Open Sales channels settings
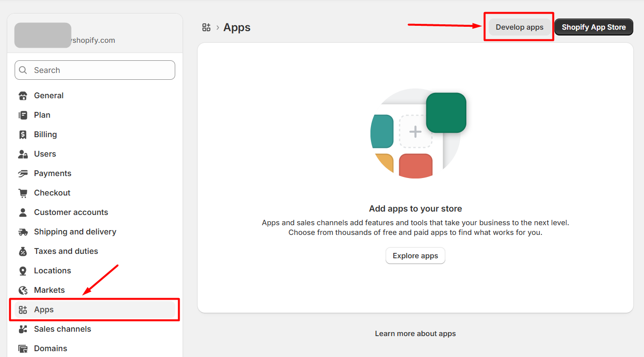 click(62, 329)
